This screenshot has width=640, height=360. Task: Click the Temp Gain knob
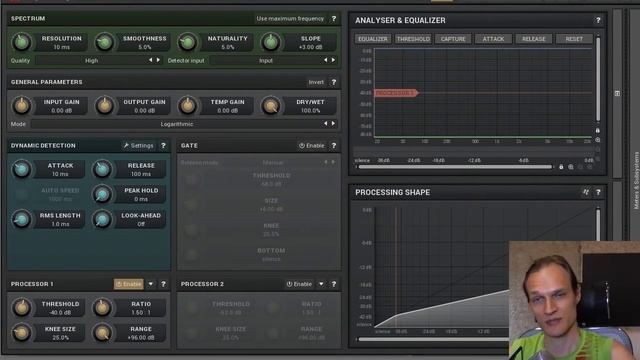(x=187, y=106)
